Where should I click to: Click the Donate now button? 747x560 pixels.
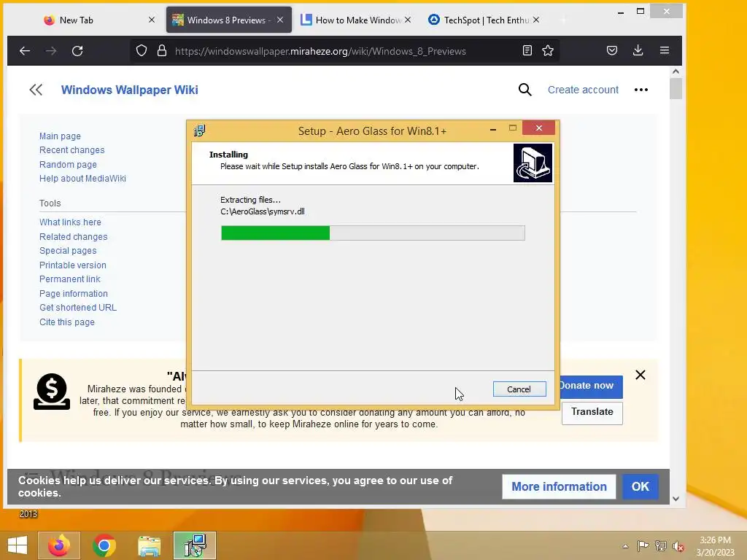point(591,386)
